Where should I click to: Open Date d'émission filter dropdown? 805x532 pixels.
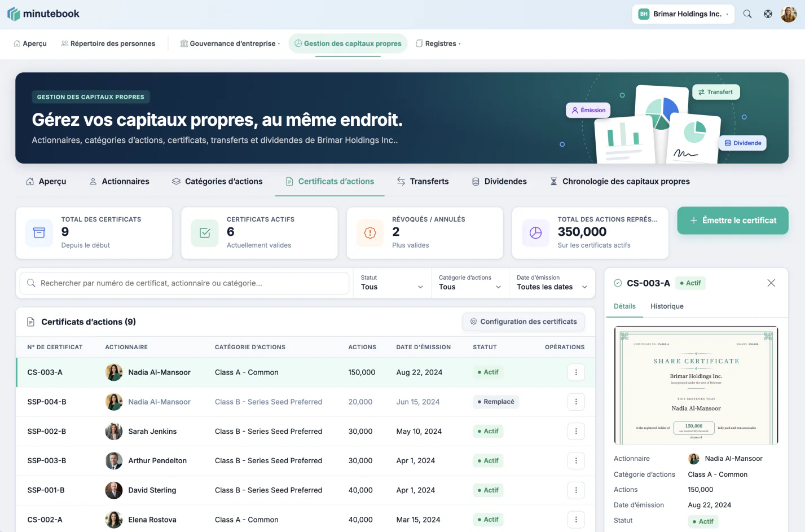552,283
